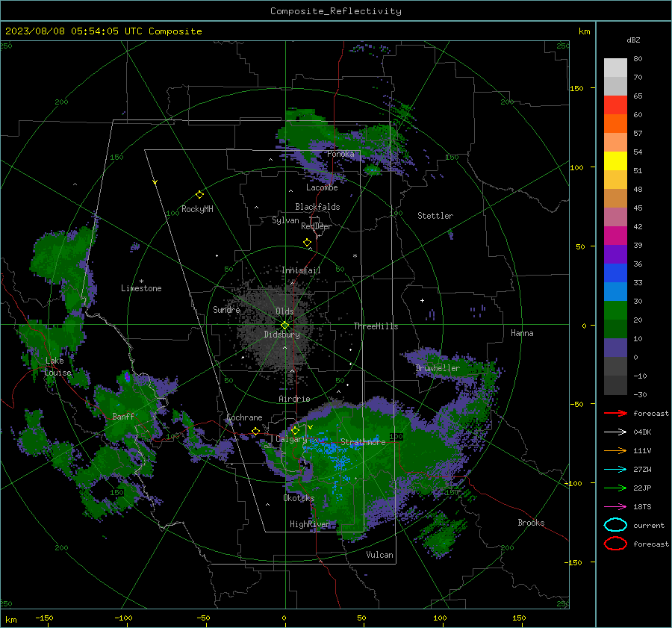Select the purple 36-39 dBZ swatch
Image resolution: width=672 pixels, height=628 pixels.
click(615, 254)
